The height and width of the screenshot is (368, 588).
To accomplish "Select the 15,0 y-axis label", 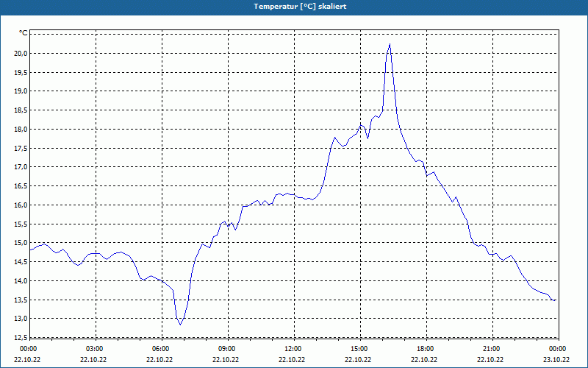I will point(21,243).
